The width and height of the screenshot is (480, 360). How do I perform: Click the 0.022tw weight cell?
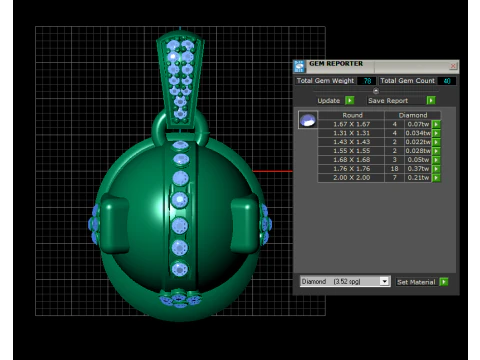click(418, 142)
